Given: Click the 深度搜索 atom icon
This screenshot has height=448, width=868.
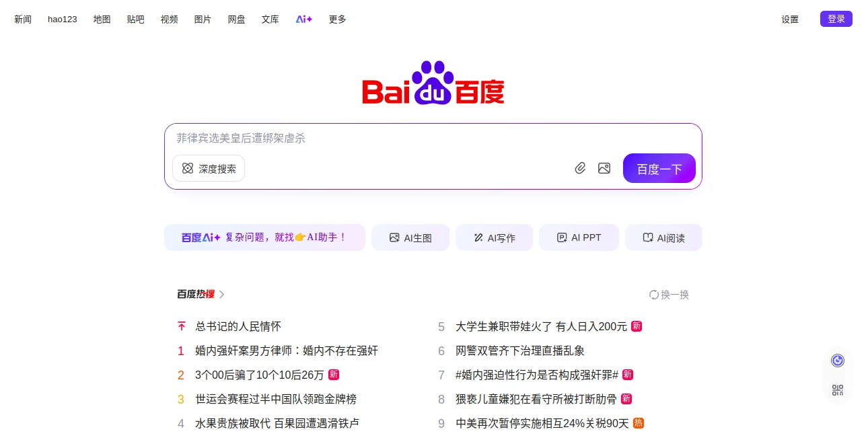Looking at the screenshot, I should (188, 168).
